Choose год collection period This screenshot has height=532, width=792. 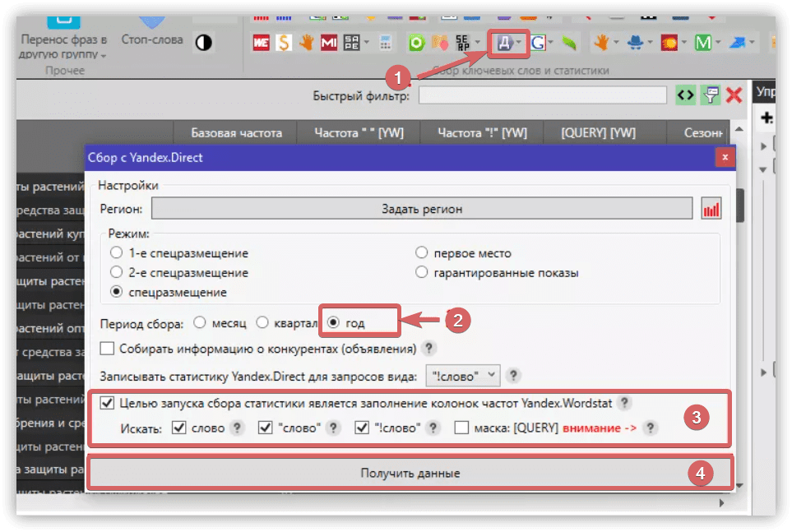pyautogui.click(x=333, y=322)
